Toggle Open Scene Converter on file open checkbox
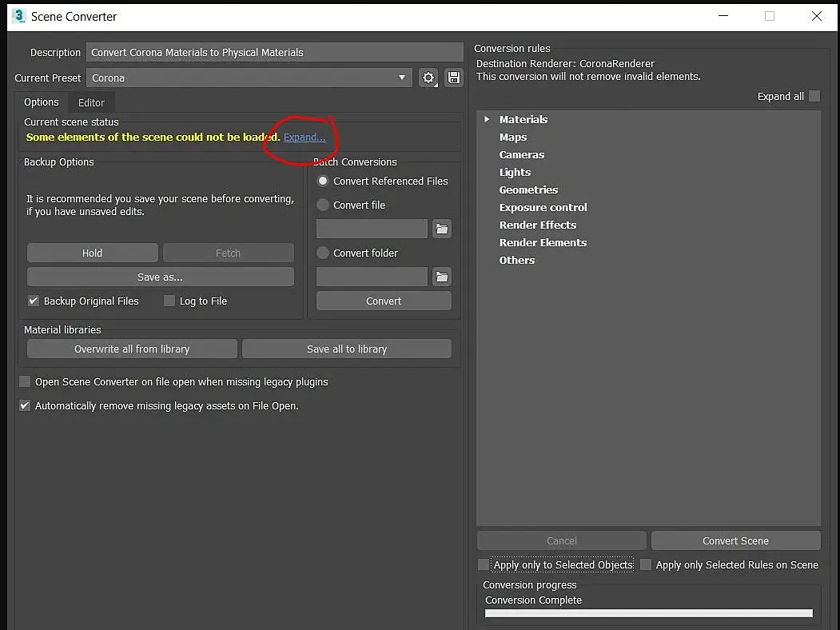The height and width of the screenshot is (630, 840). click(x=25, y=381)
